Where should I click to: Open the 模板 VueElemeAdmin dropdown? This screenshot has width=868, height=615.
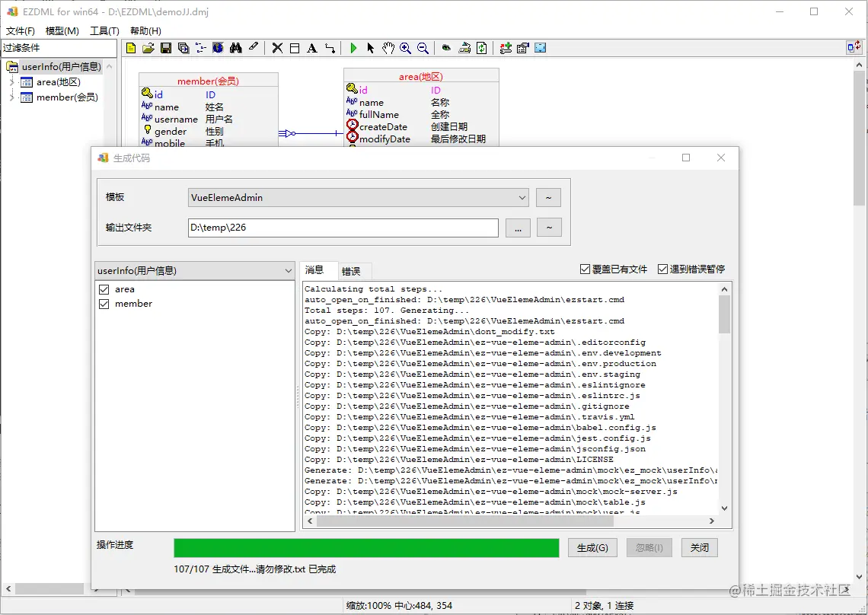click(358, 198)
